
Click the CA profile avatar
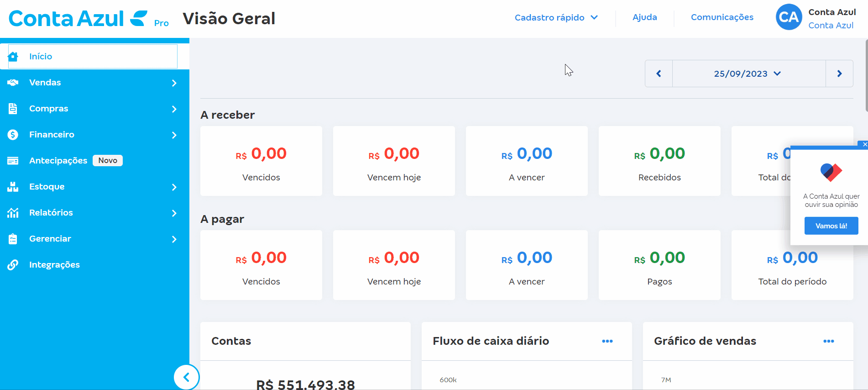(789, 17)
